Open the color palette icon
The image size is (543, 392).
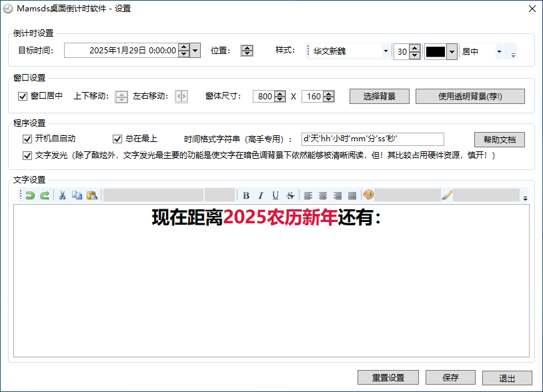tap(368, 195)
